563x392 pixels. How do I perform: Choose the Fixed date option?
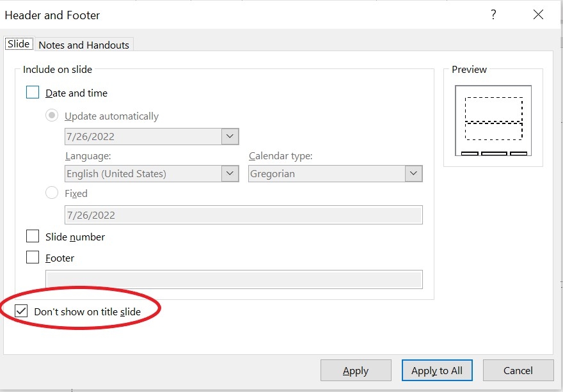52,192
